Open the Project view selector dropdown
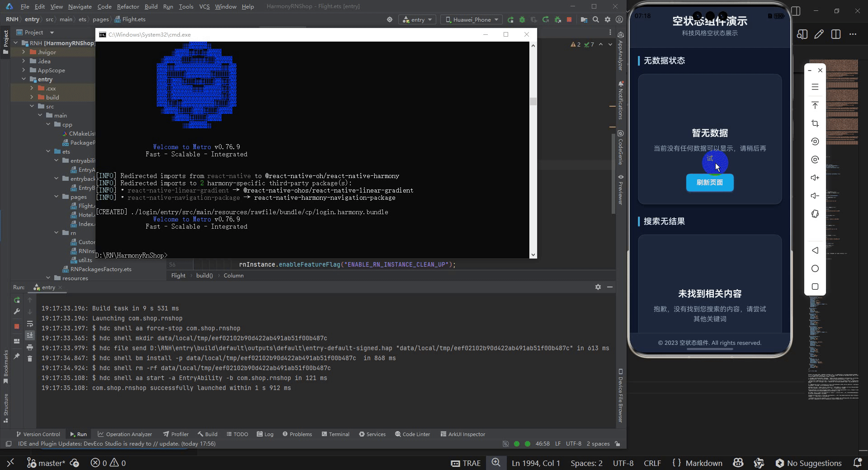The width and height of the screenshot is (868, 470). 35,32
